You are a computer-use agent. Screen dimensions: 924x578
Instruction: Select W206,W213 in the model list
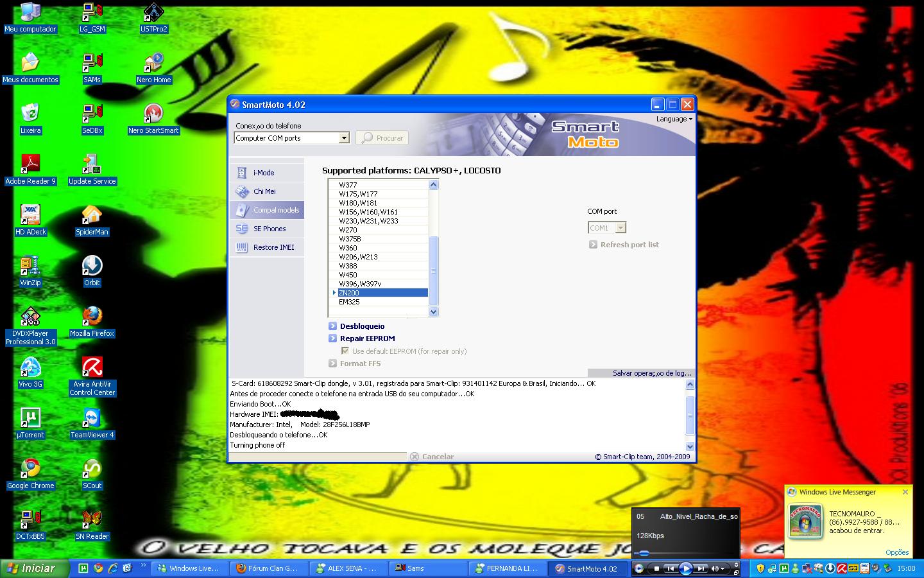pyautogui.click(x=382, y=257)
